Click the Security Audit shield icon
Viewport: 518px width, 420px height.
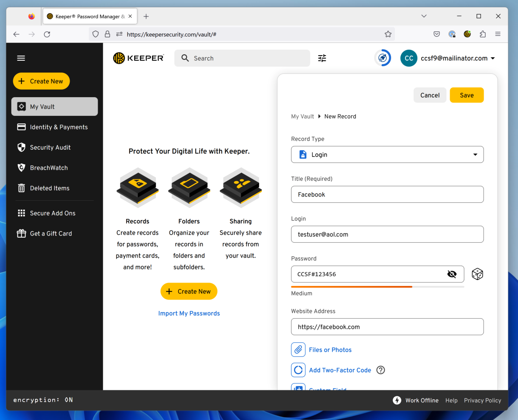(21, 147)
